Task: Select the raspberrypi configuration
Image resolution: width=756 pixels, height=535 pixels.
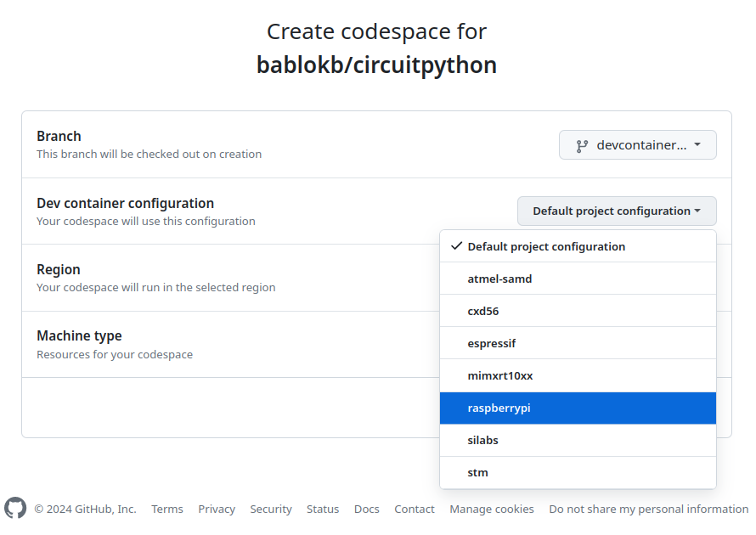Action: [499, 408]
